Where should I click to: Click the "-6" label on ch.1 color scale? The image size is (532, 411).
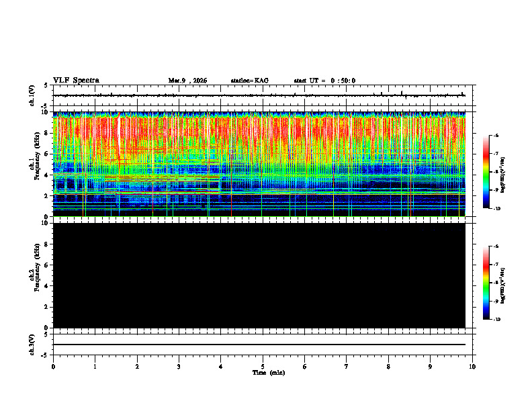click(496, 135)
